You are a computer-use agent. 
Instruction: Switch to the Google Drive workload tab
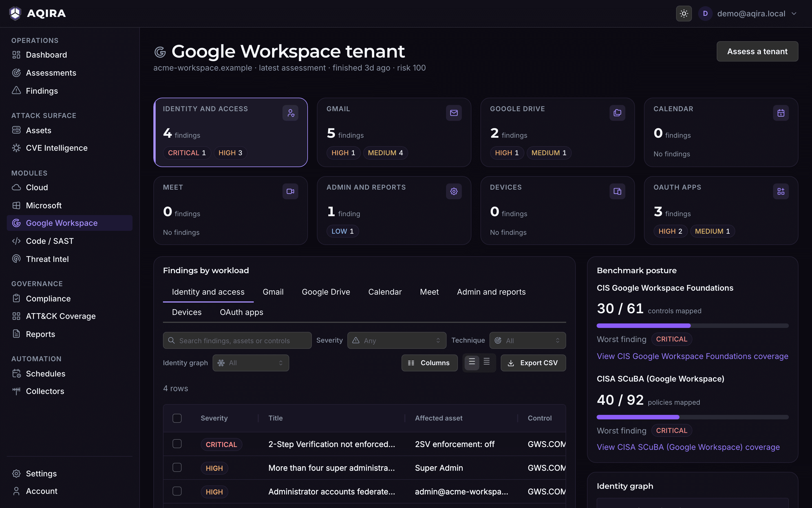click(x=326, y=292)
